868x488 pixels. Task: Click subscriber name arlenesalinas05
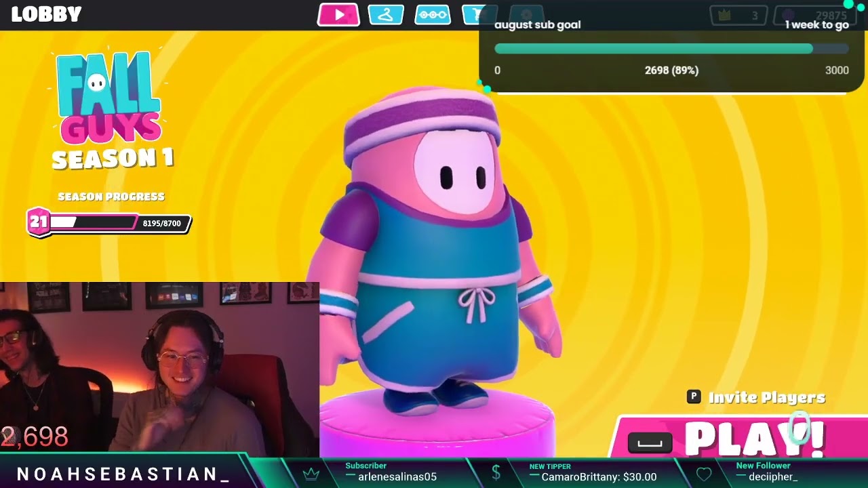click(397, 477)
